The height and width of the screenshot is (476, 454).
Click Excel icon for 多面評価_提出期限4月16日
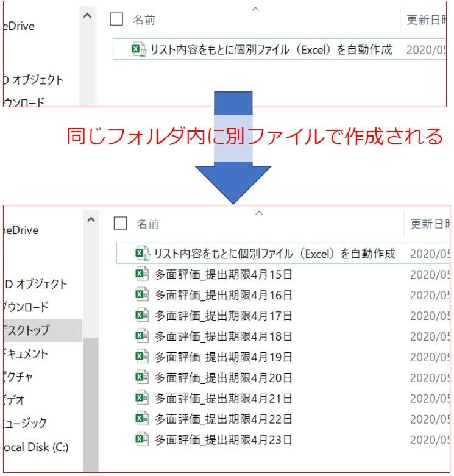(142, 295)
